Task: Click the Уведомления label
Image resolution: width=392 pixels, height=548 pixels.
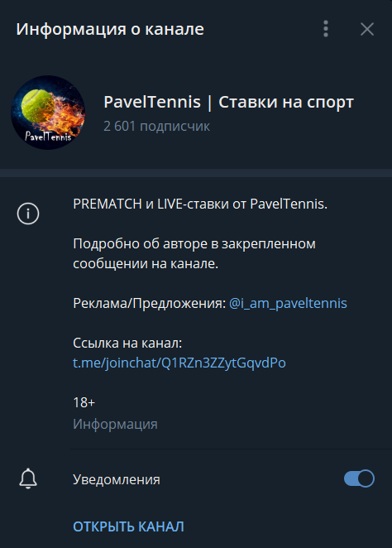Action: pos(117,479)
